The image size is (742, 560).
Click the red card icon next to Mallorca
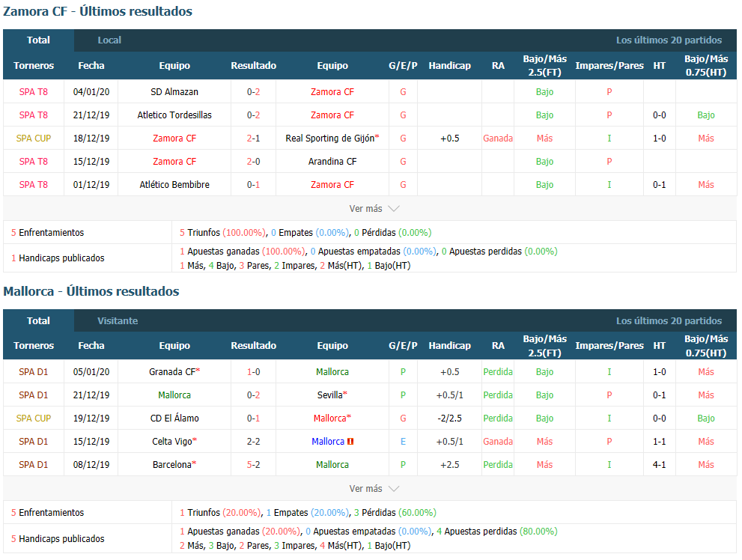coord(350,441)
